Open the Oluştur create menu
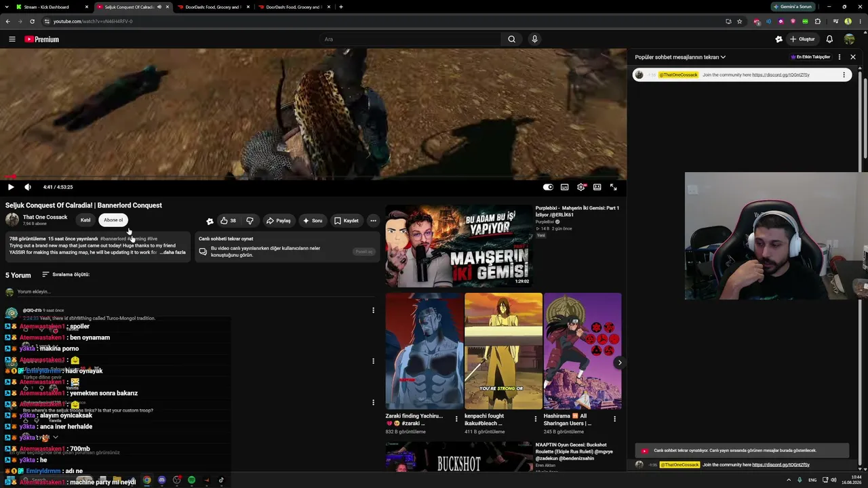The image size is (868, 488). pos(802,39)
